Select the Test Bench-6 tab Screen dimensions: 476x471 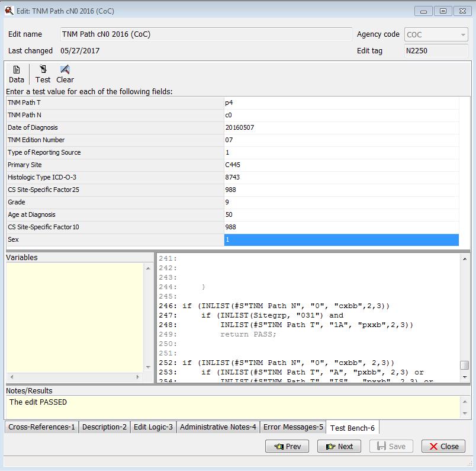pos(352,428)
